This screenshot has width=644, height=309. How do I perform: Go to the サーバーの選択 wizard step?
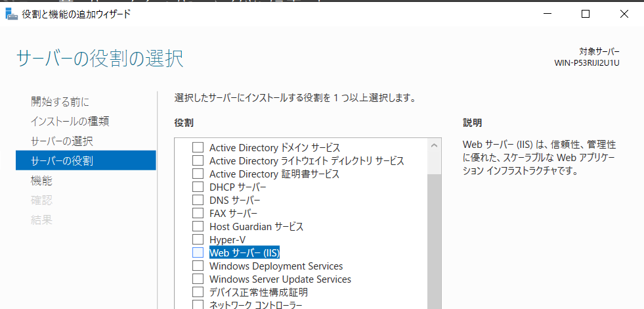pos(62,141)
